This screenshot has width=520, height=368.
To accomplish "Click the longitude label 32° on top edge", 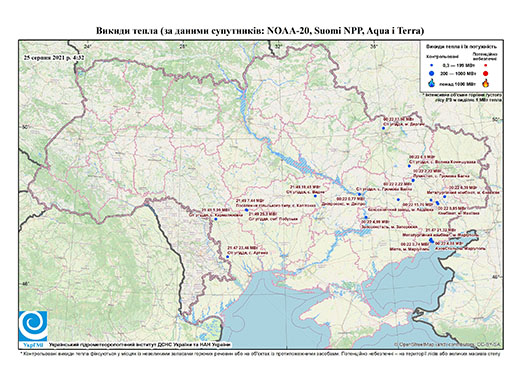I will point(278,46).
